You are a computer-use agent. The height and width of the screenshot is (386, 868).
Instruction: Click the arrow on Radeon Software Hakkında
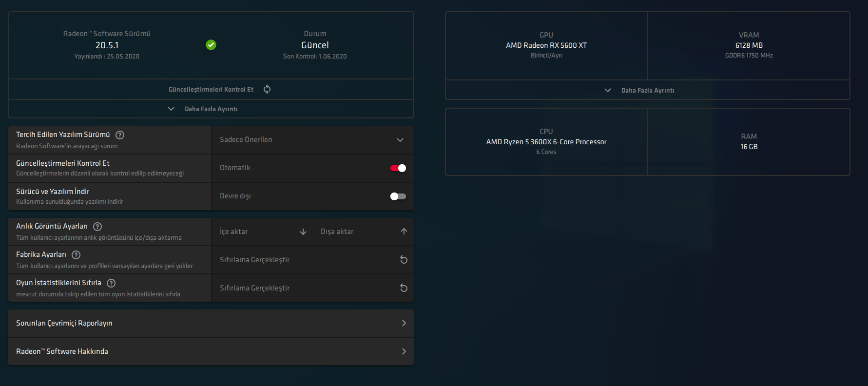pyautogui.click(x=404, y=351)
